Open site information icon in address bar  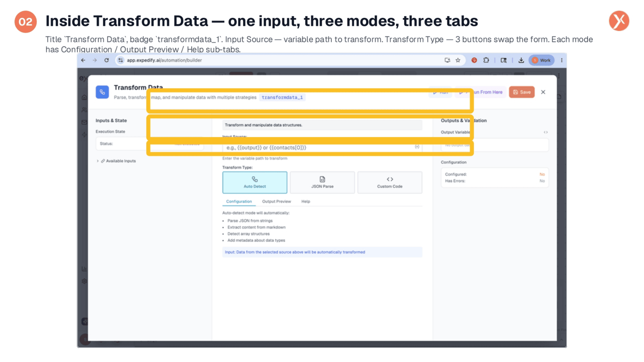[120, 60]
